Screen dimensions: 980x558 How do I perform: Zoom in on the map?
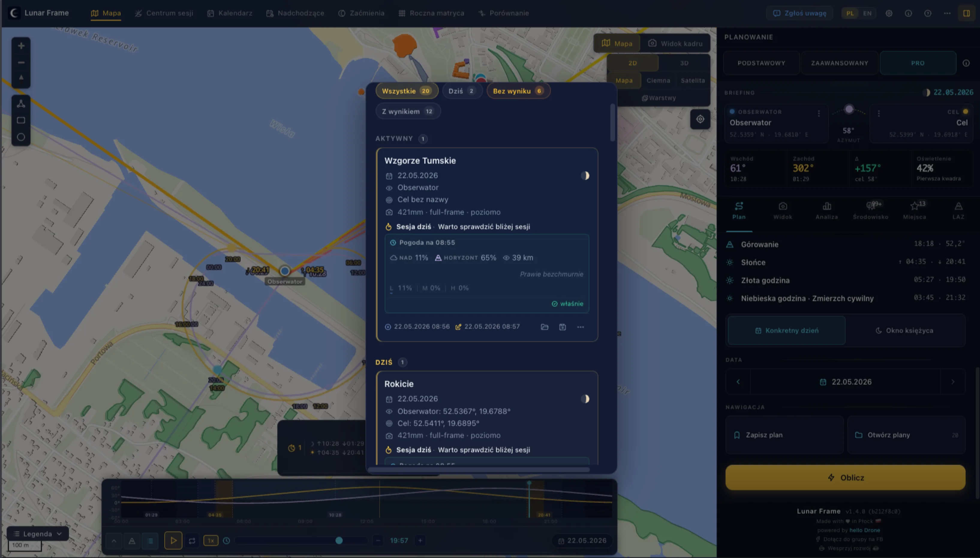pyautogui.click(x=21, y=46)
